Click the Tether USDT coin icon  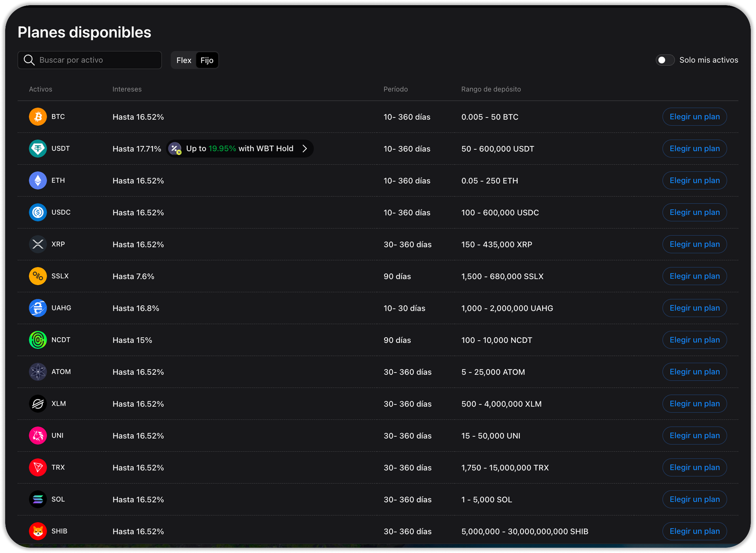click(x=38, y=149)
